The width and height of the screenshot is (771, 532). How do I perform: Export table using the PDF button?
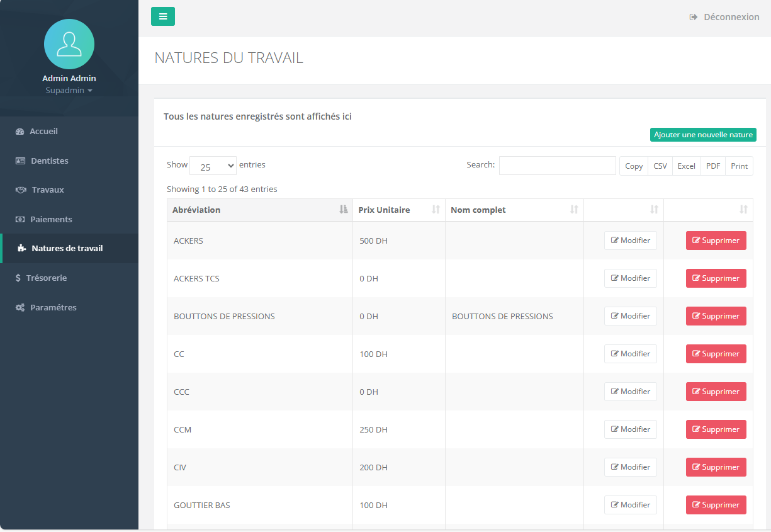[712, 166]
